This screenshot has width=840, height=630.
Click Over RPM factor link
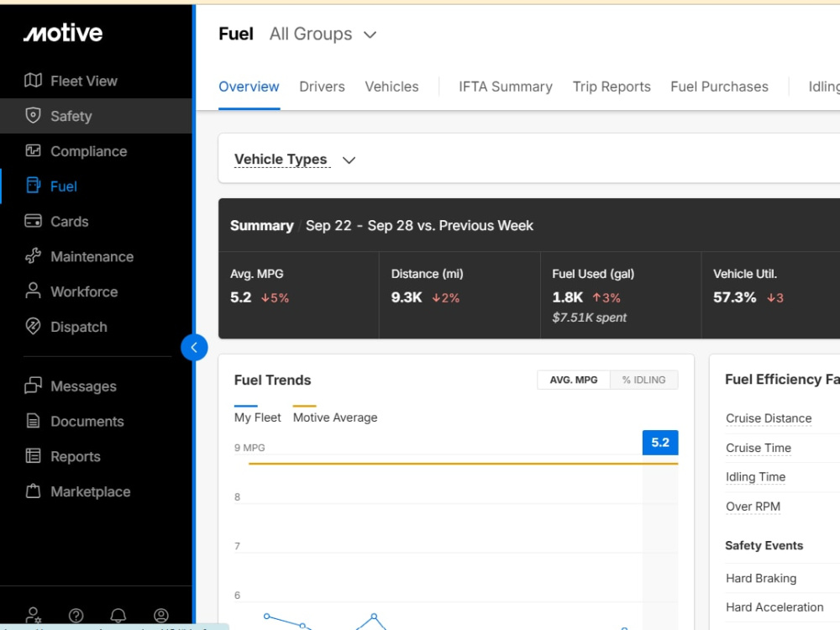[x=753, y=507]
